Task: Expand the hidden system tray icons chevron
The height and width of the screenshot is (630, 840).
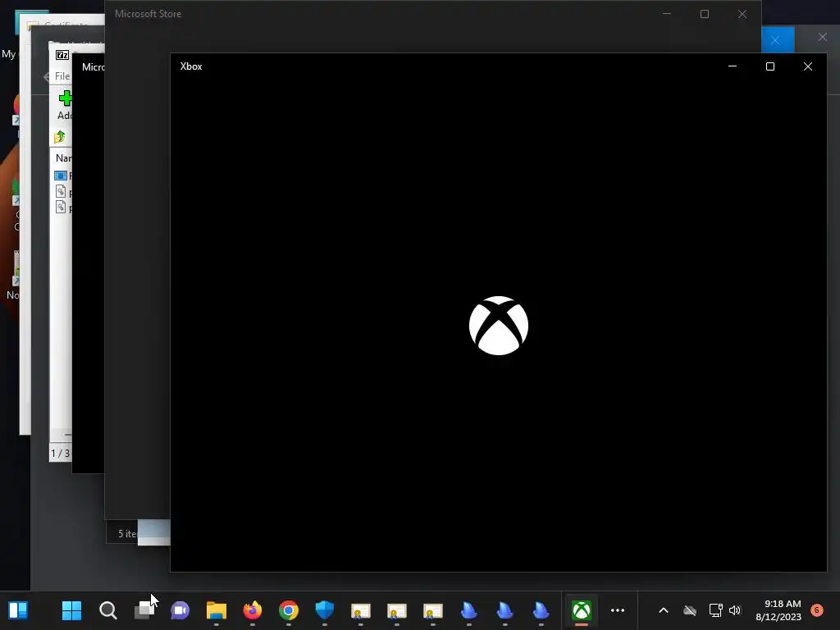Action: coord(663,610)
